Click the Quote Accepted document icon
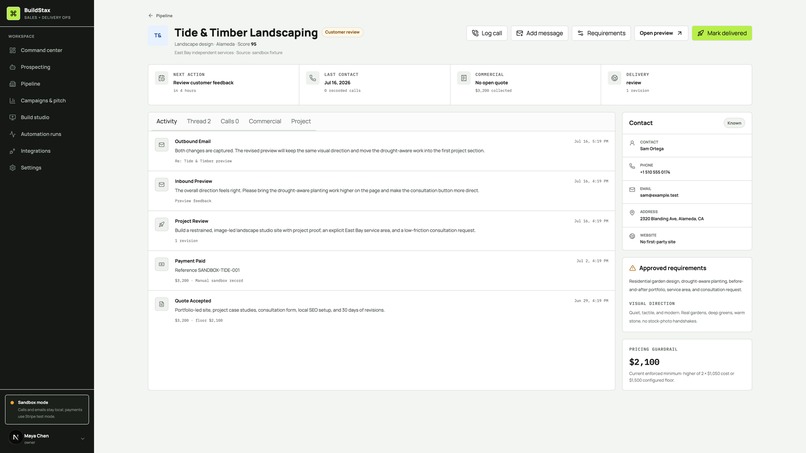The image size is (806, 453). click(x=161, y=304)
